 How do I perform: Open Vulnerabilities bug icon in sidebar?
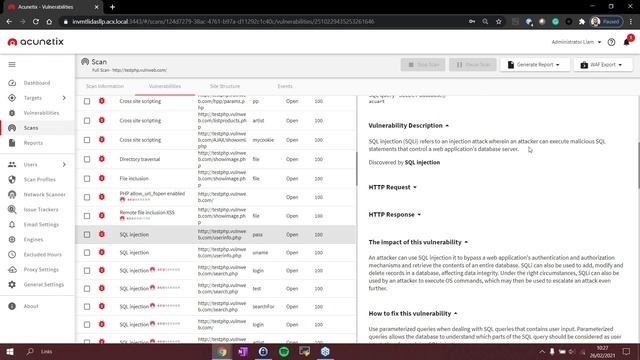[12, 113]
